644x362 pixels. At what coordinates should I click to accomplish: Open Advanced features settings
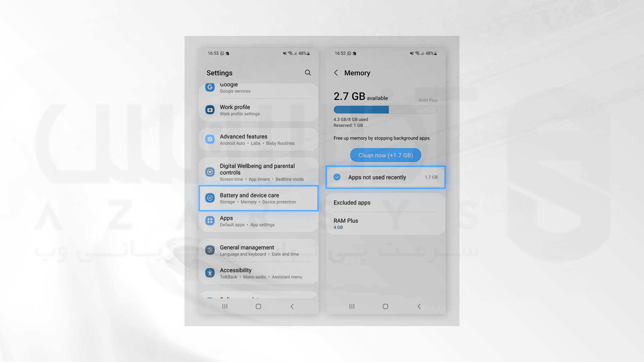click(x=258, y=139)
